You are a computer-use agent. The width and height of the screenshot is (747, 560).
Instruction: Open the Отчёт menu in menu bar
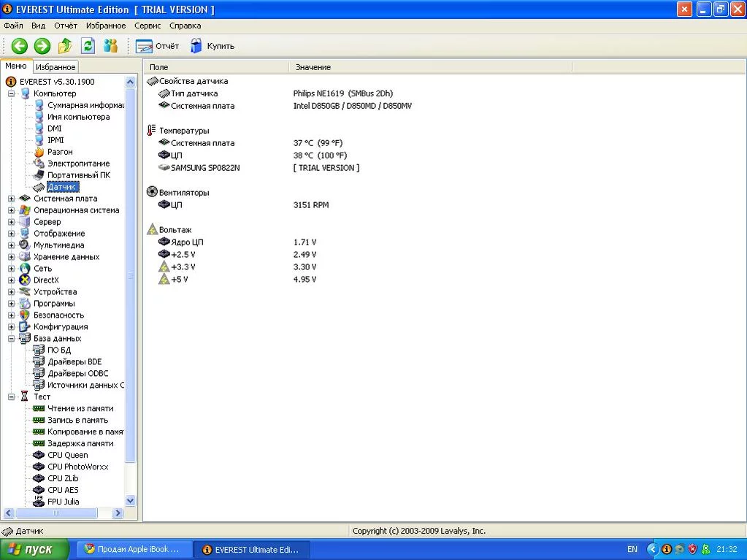tap(66, 26)
